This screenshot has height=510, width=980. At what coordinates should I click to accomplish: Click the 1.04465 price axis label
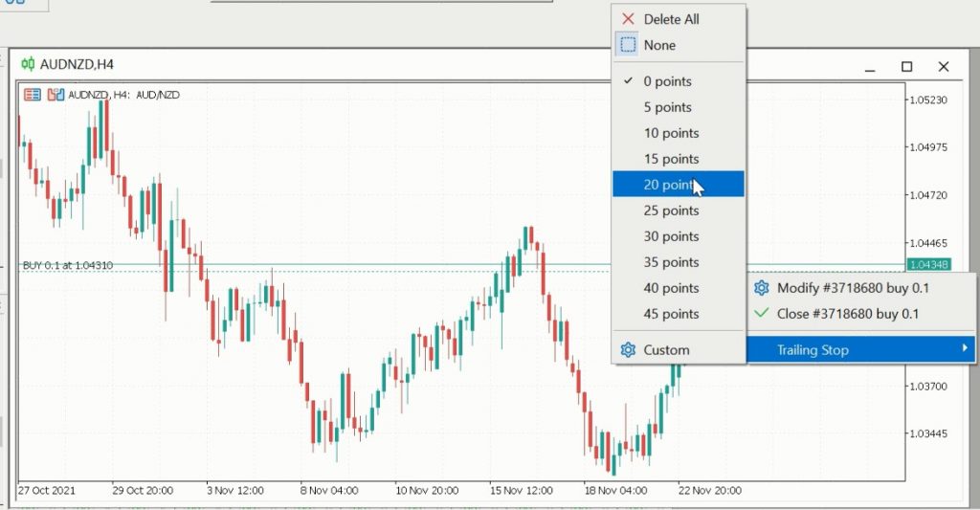[928, 243]
